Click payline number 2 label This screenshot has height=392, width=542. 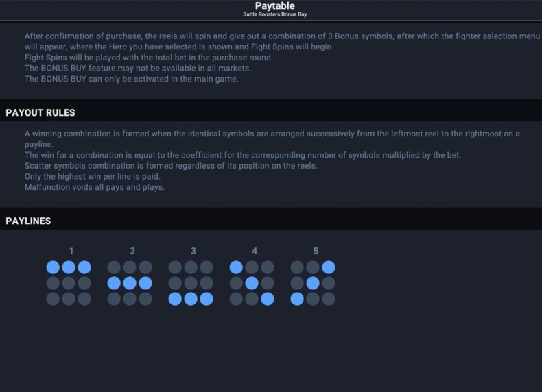point(132,251)
